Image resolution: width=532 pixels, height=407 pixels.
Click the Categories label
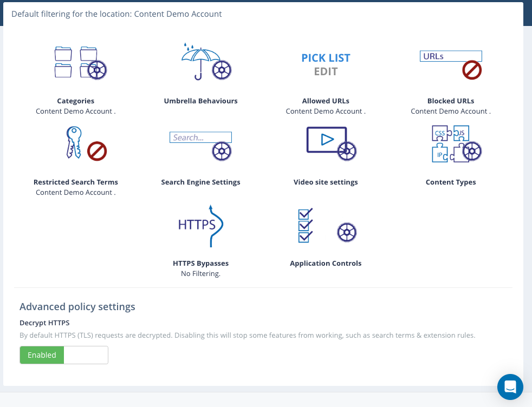click(76, 101)
